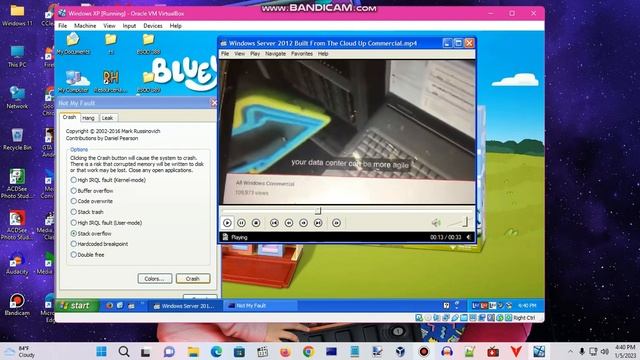640x360 pixels.
Task: Open the media player Favorites menu
Action: [302, 53]
